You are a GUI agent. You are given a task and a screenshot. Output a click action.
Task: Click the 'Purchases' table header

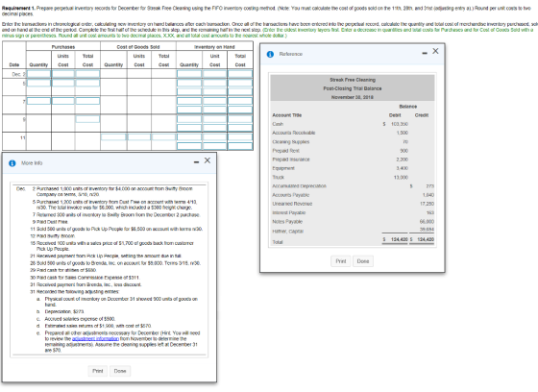click(63, 47)
